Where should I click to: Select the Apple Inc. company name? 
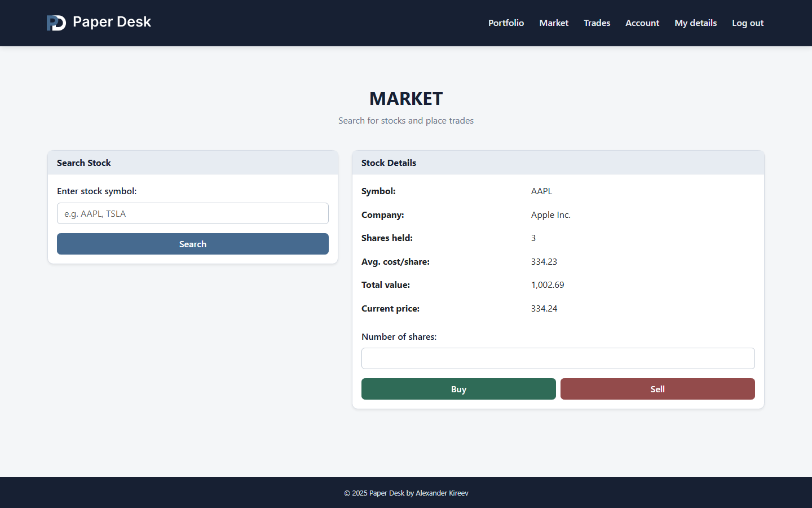coord(551,215)
